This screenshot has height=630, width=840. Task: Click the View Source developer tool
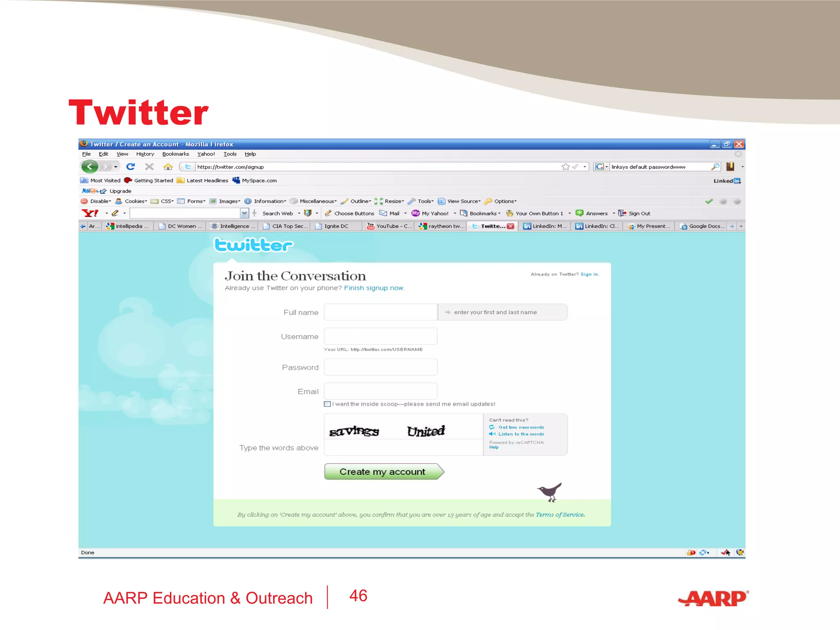point(459,201)
